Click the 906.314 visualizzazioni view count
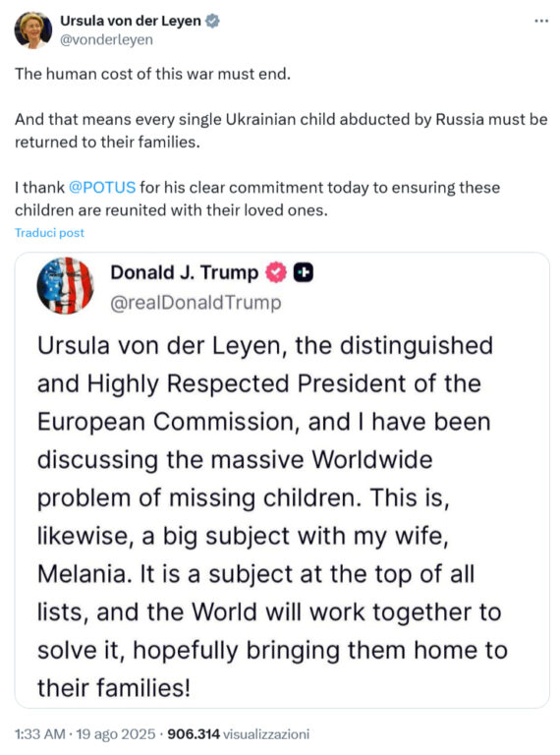Screen dimensions: 560x755 238,734
